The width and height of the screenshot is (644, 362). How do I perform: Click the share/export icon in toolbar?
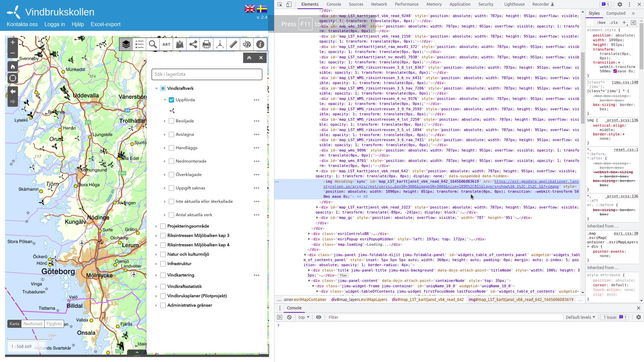(193, 44)
